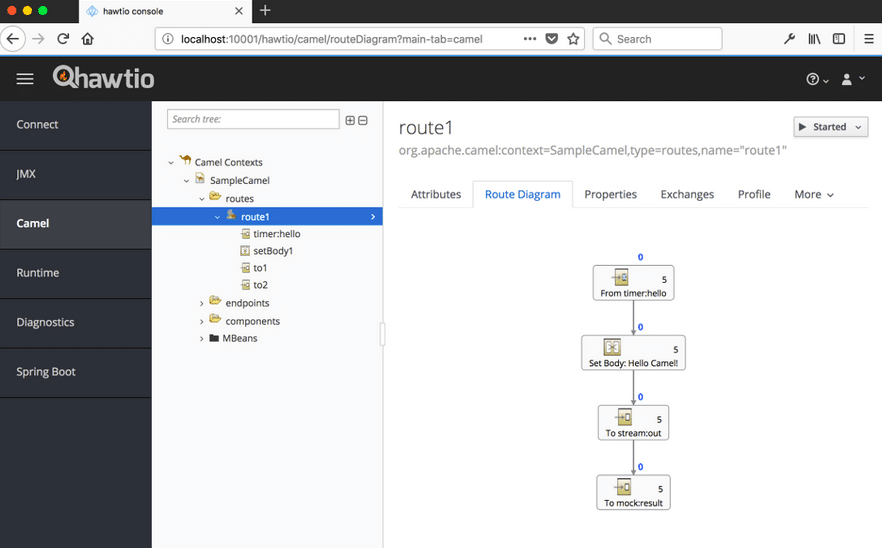The image size is (882, 548).
Task: Click the hawtio logo
Action: [104, 78]
